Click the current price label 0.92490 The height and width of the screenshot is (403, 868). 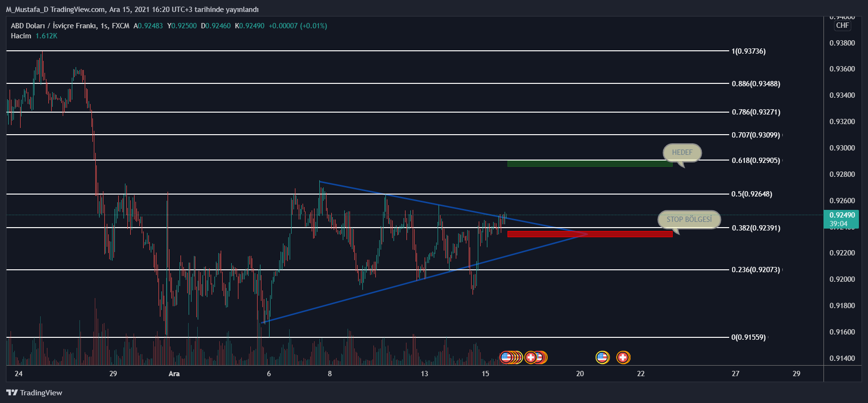click(x=842, y=215)
